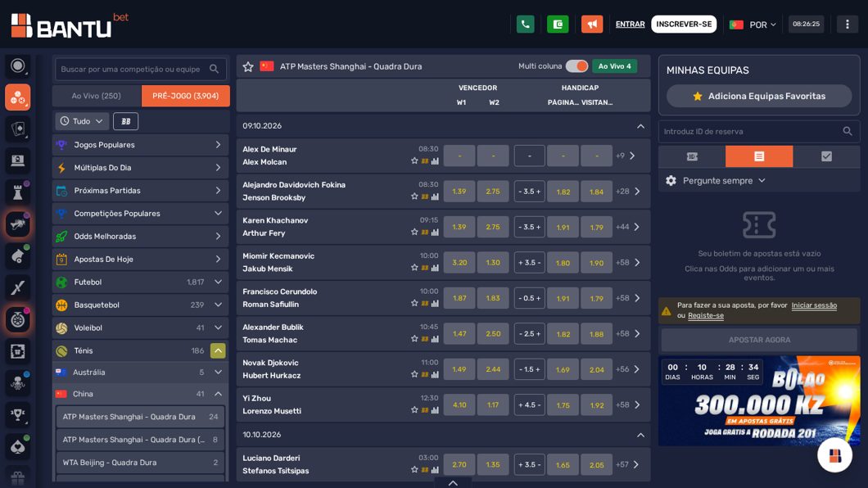Viewport: 868px width, 488px height.
Task: Toggle the Multi coluna switch
Action: coord(576,66)
